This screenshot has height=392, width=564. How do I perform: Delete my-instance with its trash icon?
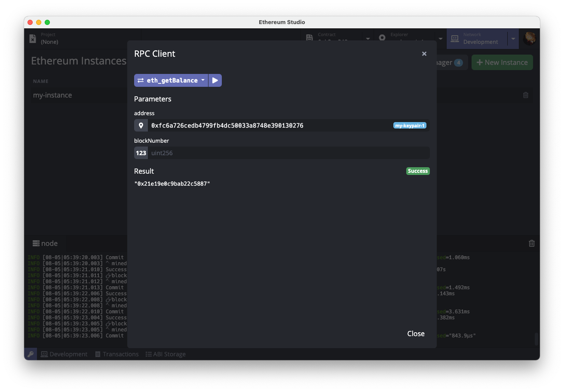(526, 95)
